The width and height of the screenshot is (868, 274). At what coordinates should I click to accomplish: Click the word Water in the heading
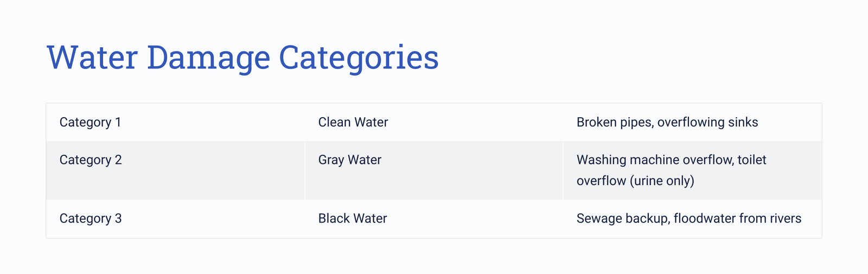92,58
